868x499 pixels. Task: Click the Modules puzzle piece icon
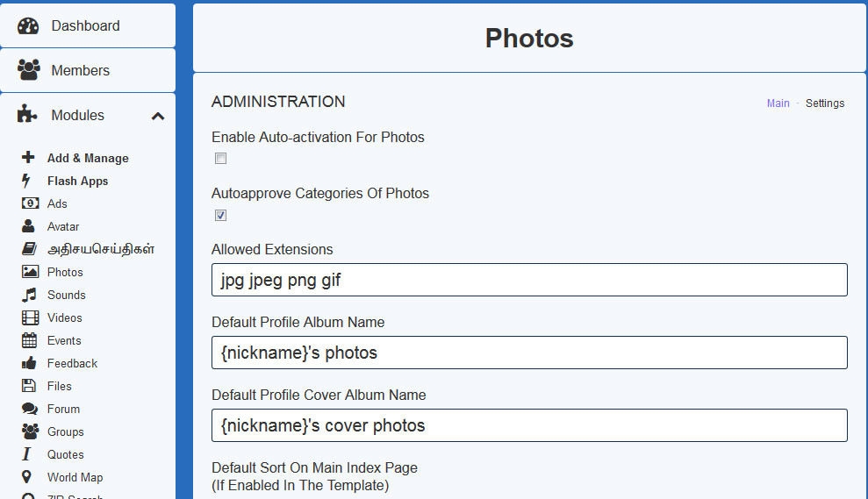28,115
